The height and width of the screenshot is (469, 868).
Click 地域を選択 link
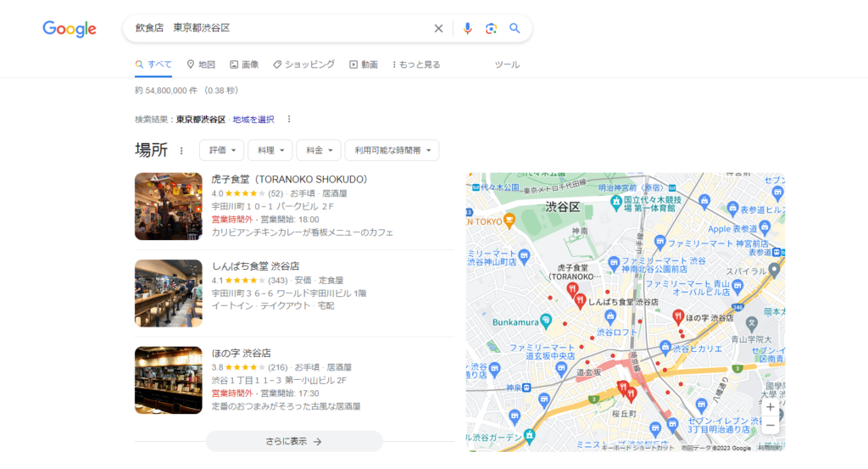click(x=253, y=120)
